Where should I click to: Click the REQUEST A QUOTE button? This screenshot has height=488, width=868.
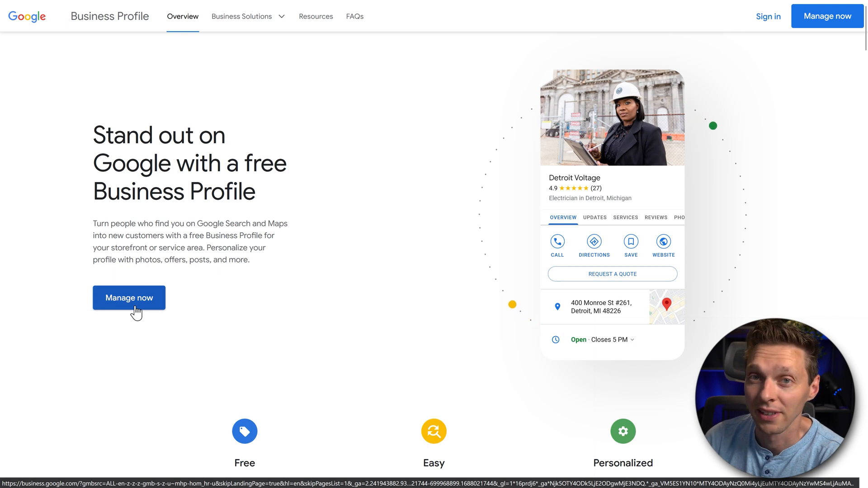(613, 274)
